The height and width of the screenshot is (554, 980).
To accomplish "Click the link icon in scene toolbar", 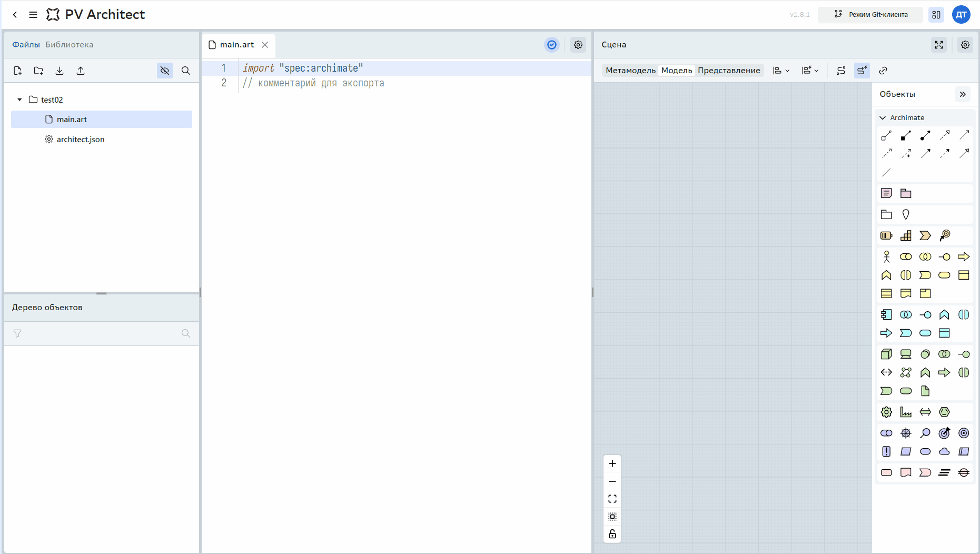I will pos(883,71).
